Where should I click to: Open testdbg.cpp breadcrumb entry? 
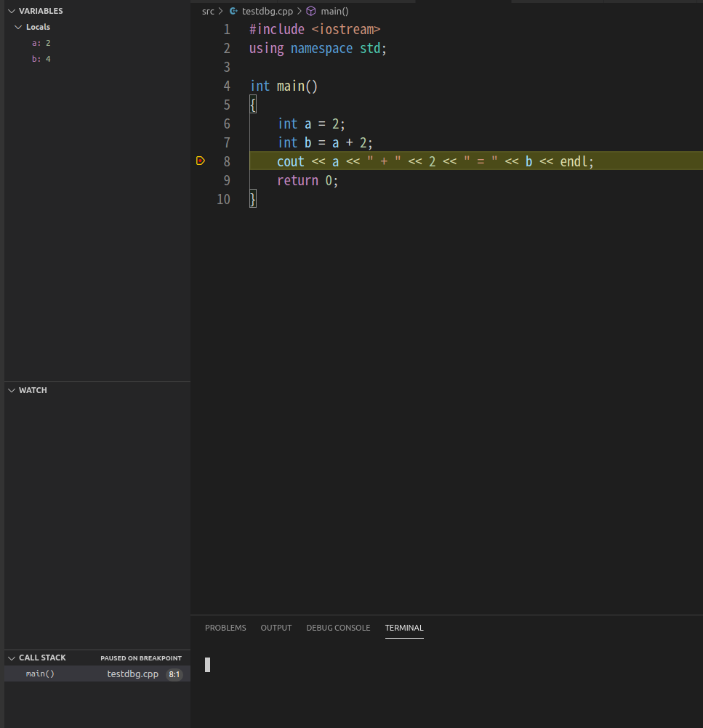pos(268,11)
